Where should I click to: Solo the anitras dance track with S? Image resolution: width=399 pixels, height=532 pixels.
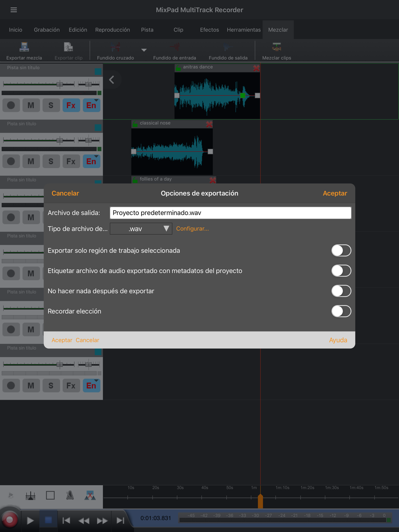click(x=51, y=105)
